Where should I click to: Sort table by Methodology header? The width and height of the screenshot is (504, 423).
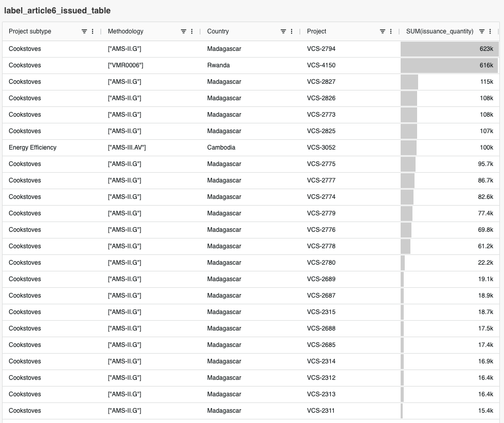(x=125, y=31)
